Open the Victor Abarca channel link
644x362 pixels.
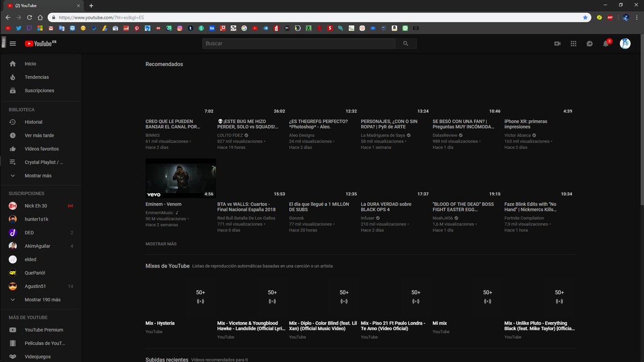[518, 136]
